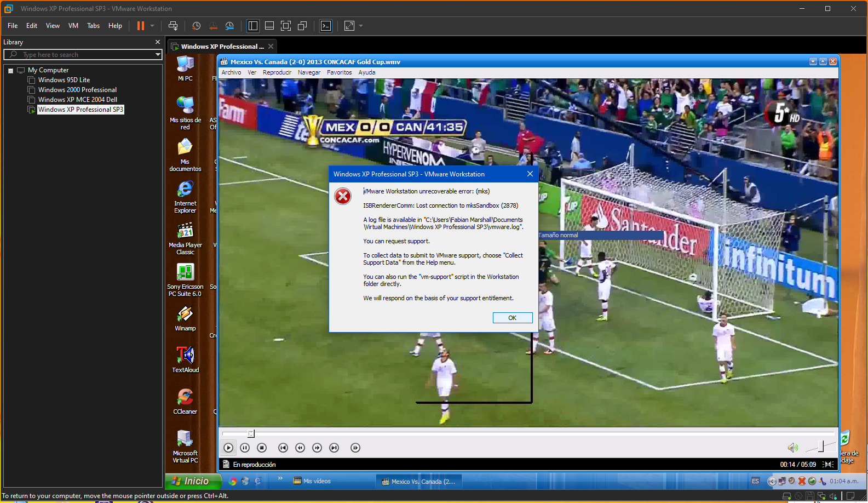Click the ES language indicator

click(755, 481)
